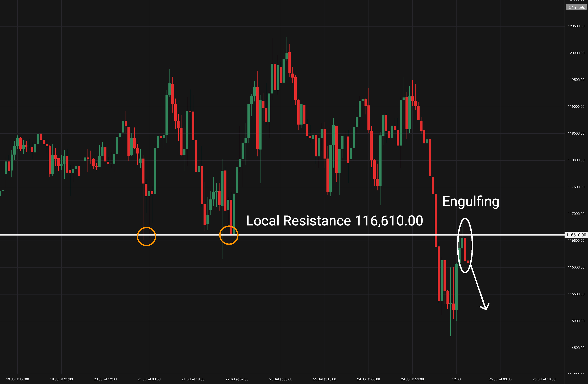
Task: Click the 120000.00 price axis label
Action: [x=576, y=53]
